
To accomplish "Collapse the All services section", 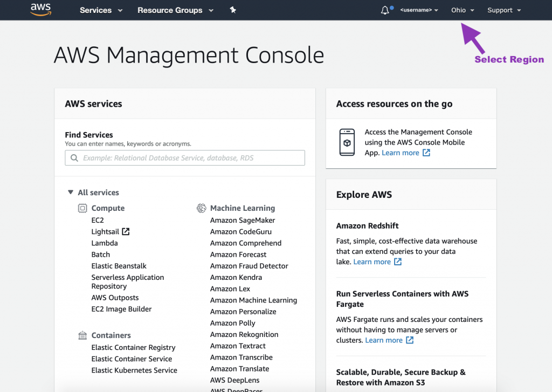I will tap(71, 192).
